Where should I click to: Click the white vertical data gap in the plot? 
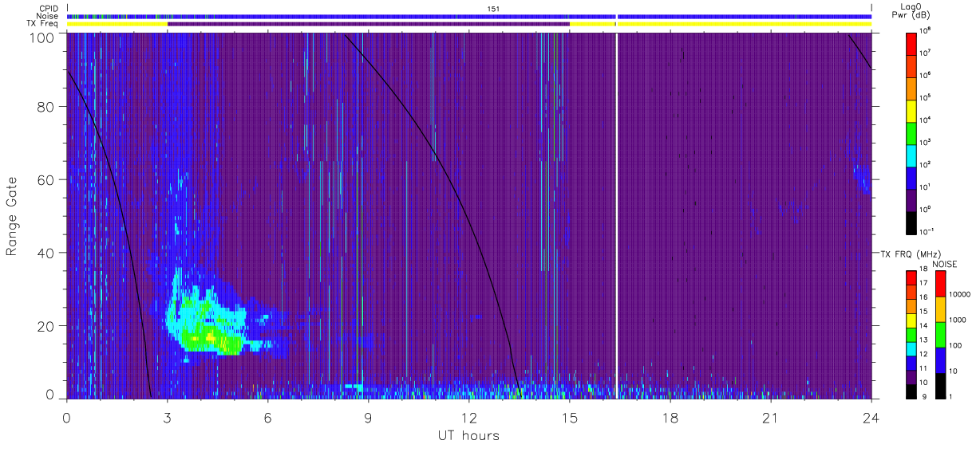[617, 215]
